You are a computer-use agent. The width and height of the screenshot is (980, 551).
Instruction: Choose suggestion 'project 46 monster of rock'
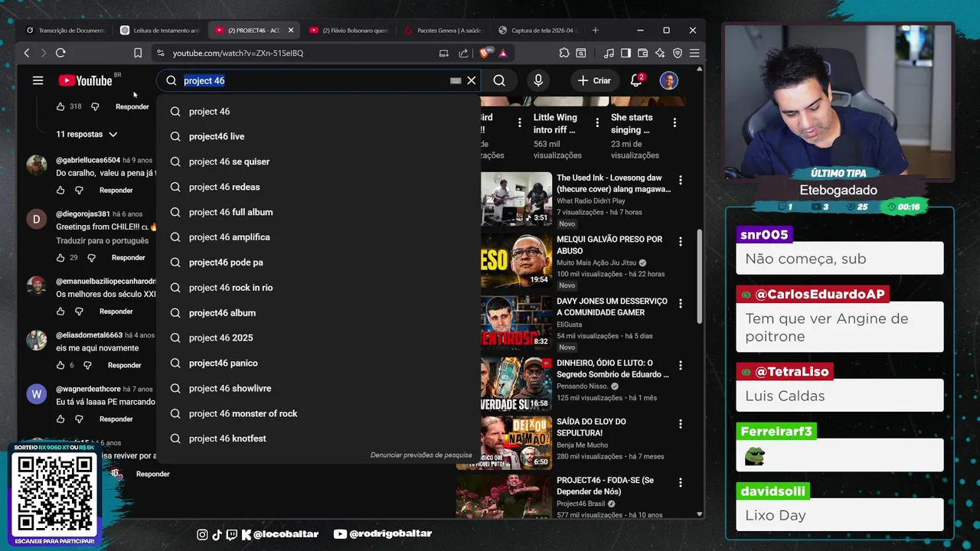[x=317, y=413]
